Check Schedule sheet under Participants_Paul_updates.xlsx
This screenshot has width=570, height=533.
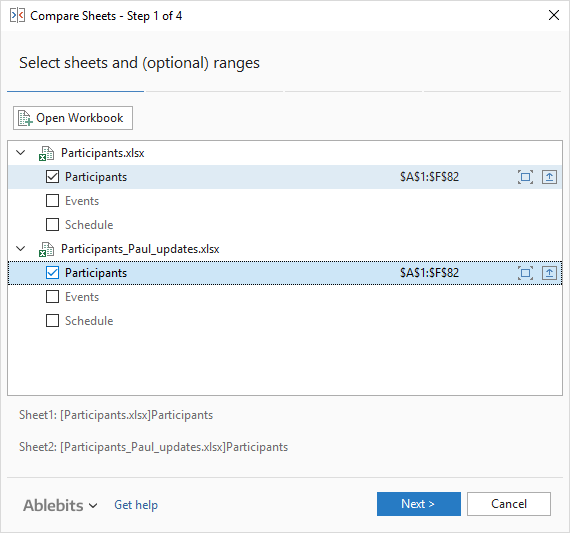(52, 321)
